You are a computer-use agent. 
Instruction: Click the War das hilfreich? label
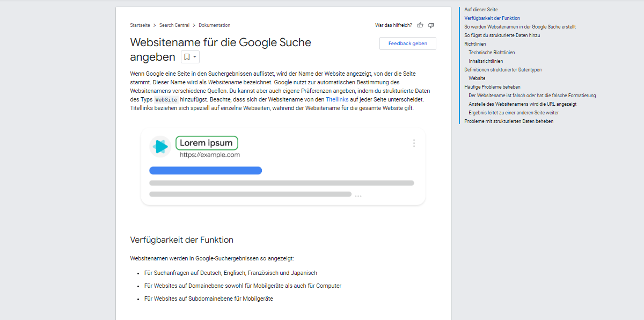pyautogui.click(x=393, y=25)
